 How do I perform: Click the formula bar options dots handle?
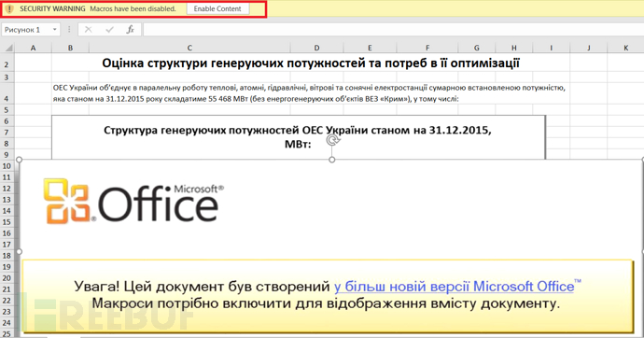(x=69, y=30)
